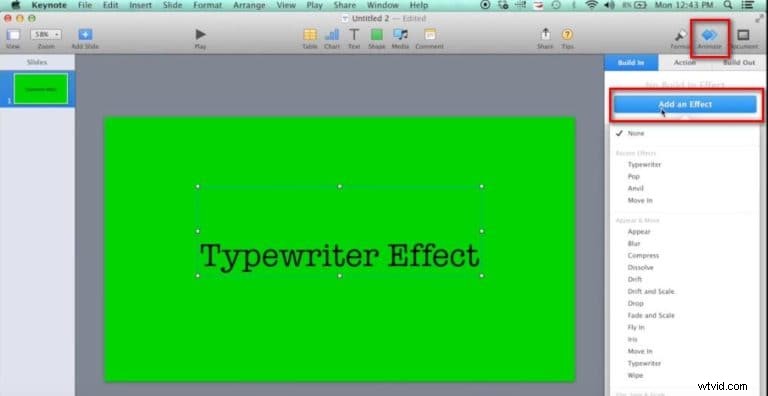Click the Add an Effect button
This screenshot has height=396, width=768.
[685, 104]
